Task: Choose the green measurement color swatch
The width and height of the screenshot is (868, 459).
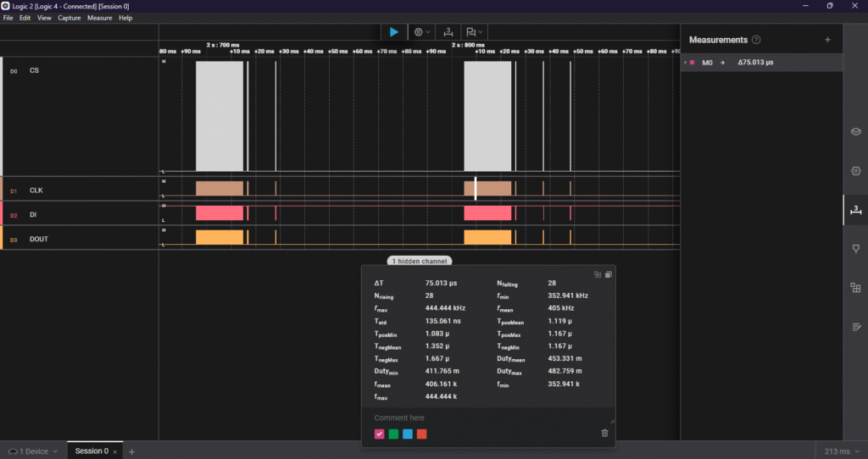Action: tap(393, 434)
